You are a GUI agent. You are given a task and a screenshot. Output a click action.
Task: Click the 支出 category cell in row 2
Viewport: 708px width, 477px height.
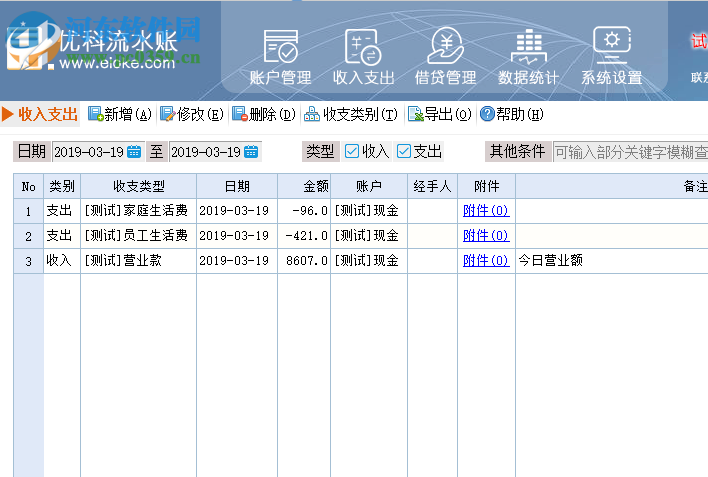[x=62, y=236]
